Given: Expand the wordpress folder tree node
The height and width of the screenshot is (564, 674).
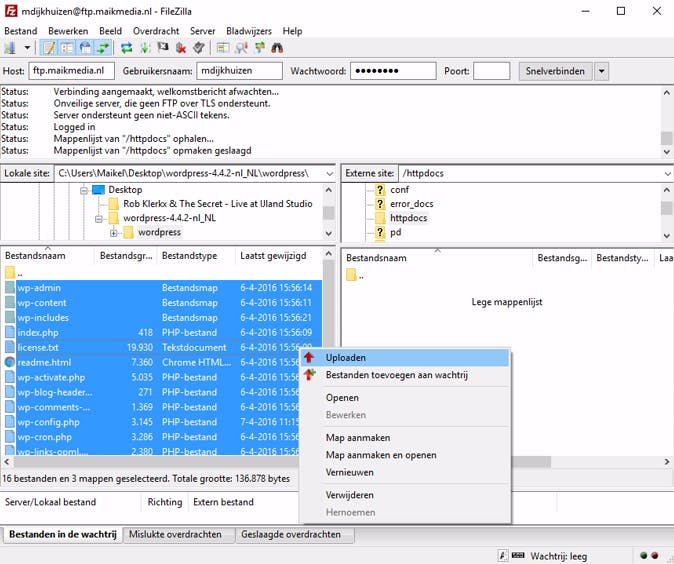Looking at the screenshot, I should [114, 233].
